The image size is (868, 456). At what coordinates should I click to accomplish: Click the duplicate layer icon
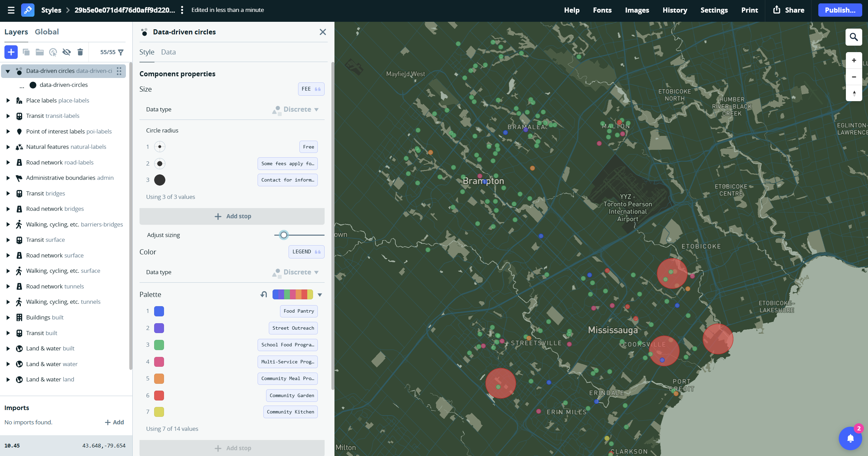[x=26, y=52]
